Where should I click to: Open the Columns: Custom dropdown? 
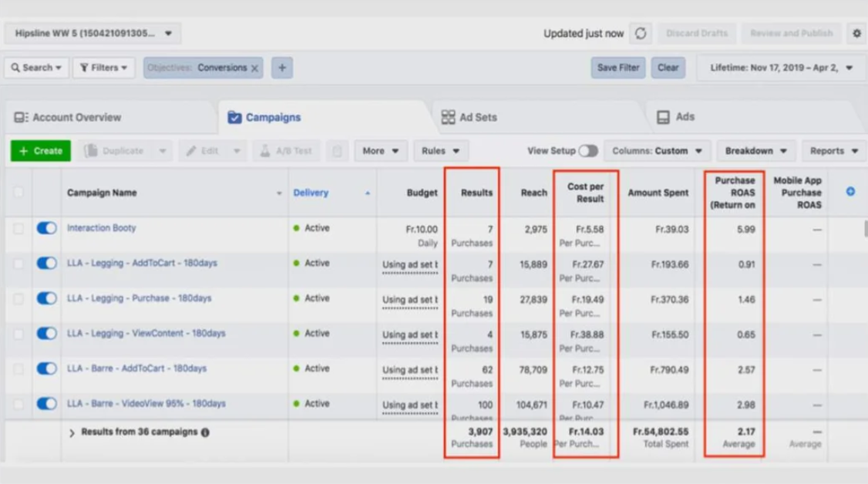click(x=657, y=151)
